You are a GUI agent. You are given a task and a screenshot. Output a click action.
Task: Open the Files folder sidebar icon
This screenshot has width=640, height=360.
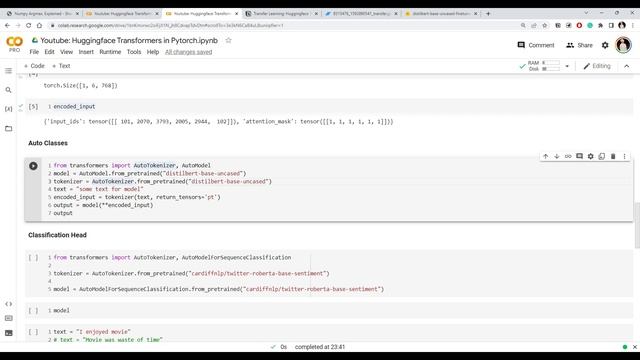click(x=8, y=129)
